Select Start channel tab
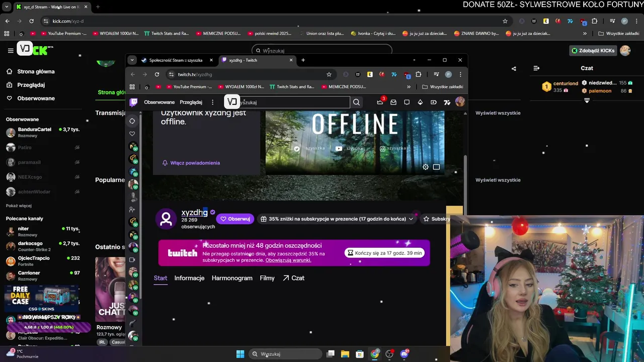 click(x=160, y=278)
